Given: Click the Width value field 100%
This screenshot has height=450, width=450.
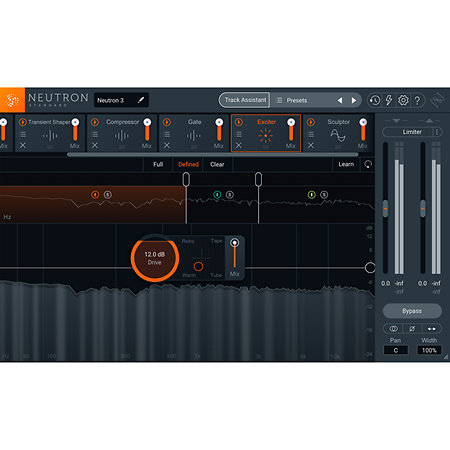Looking at the screenshot, I should pyautogui.click(x=429, y=350).
